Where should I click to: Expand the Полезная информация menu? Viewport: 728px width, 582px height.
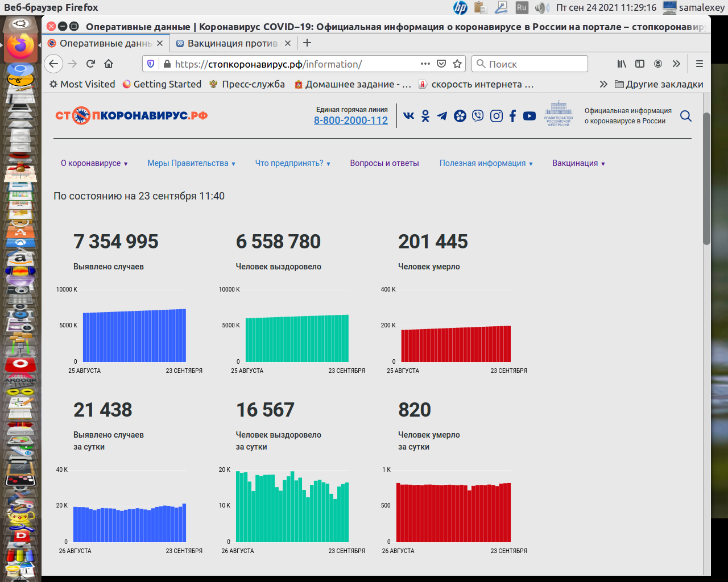[x=486, y=163]
